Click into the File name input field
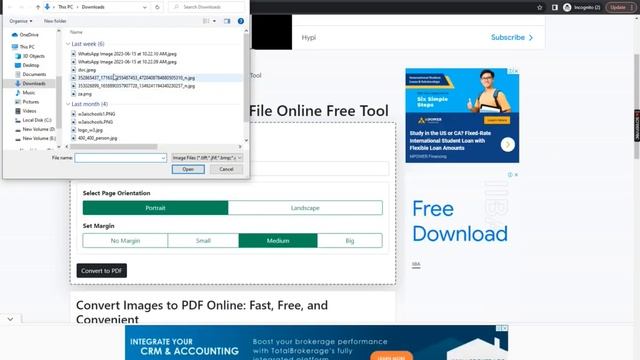The image size is (640, 360). [121, 158]
